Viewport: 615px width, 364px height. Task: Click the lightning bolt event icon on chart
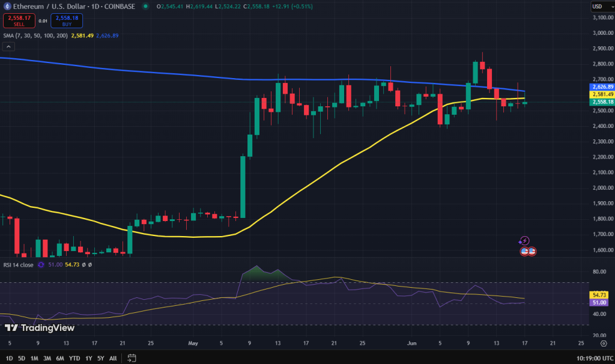tap(524, 241)
